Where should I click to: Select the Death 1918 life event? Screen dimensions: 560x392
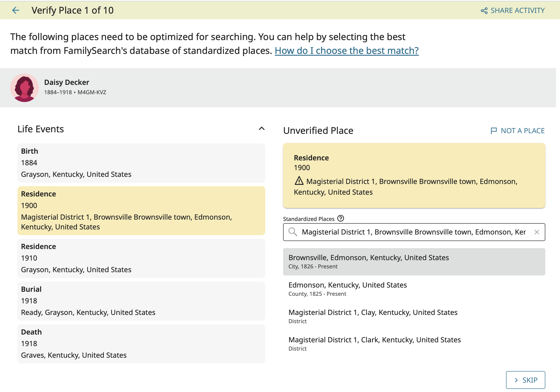(x=141, y=344)
